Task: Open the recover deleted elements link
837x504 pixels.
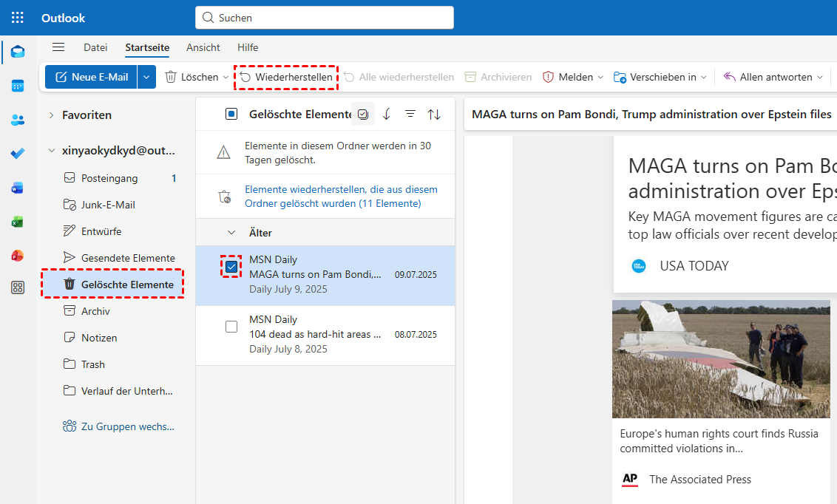Action: coord(341,196)
